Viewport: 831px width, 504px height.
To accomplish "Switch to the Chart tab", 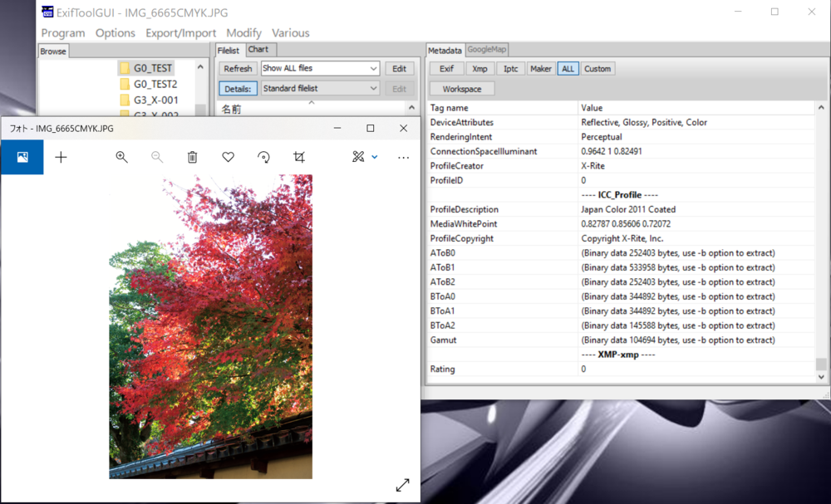I will (259, 49).
